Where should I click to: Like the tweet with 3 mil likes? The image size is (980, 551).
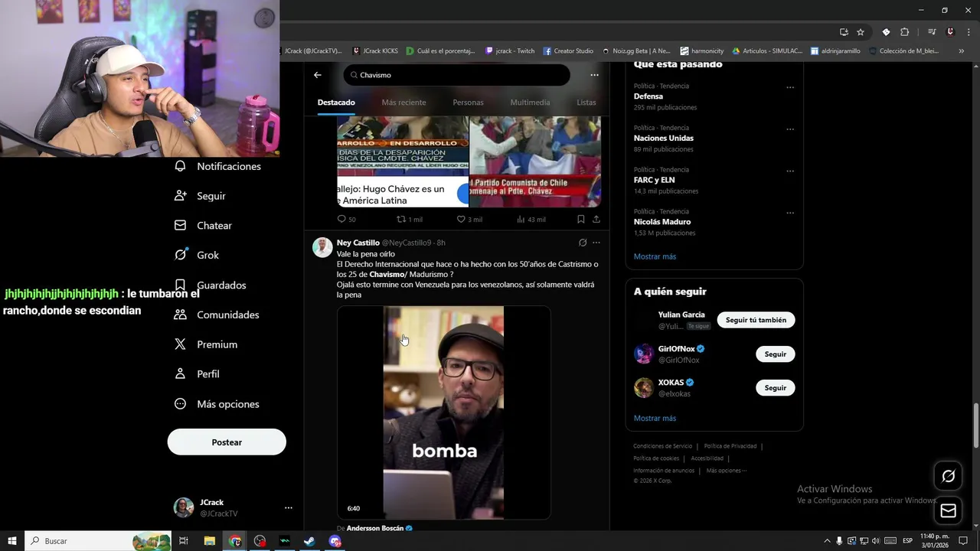tap(469, 219)
